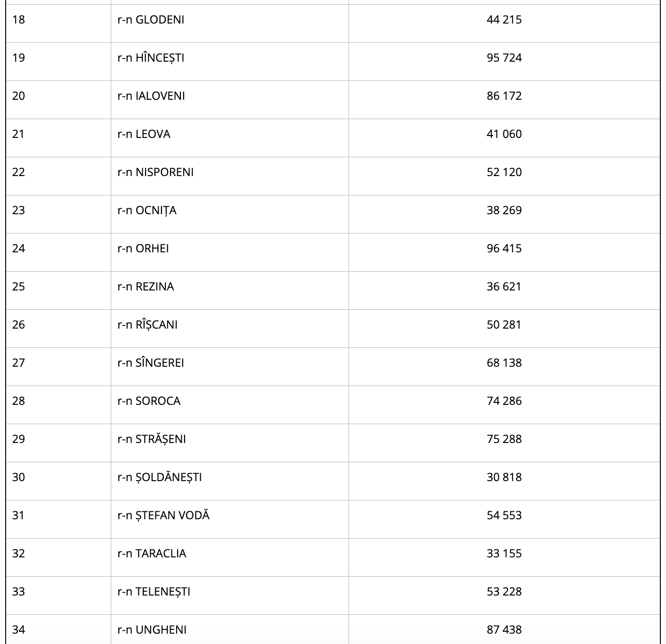Select the value 95 724
Screen dimensions: 666x644
coord(504,58)
